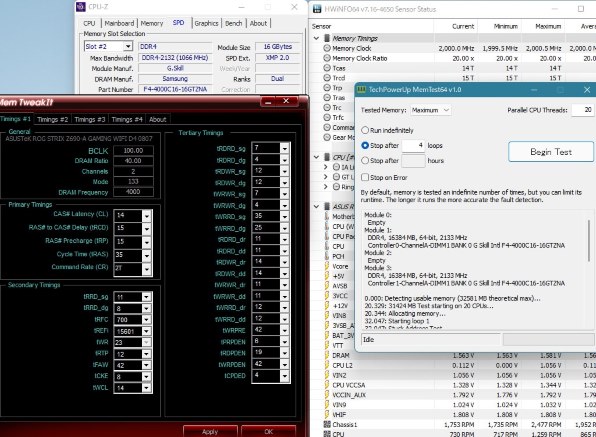Open the tFAW value dropdown
This screenshot has height=437, width=596.
(x=146, y=365)
